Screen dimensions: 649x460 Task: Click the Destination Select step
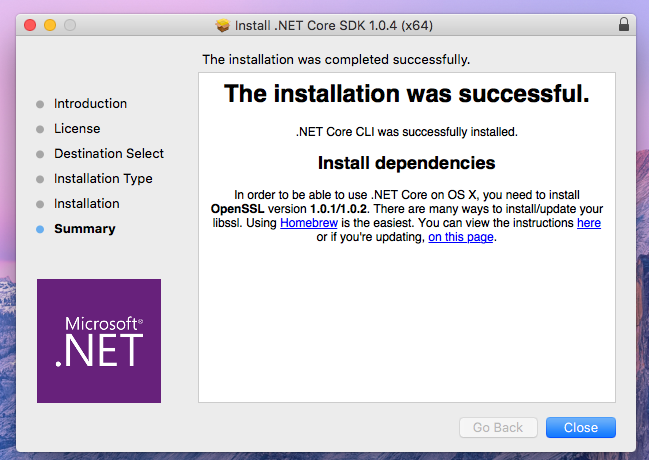(109, 154)
